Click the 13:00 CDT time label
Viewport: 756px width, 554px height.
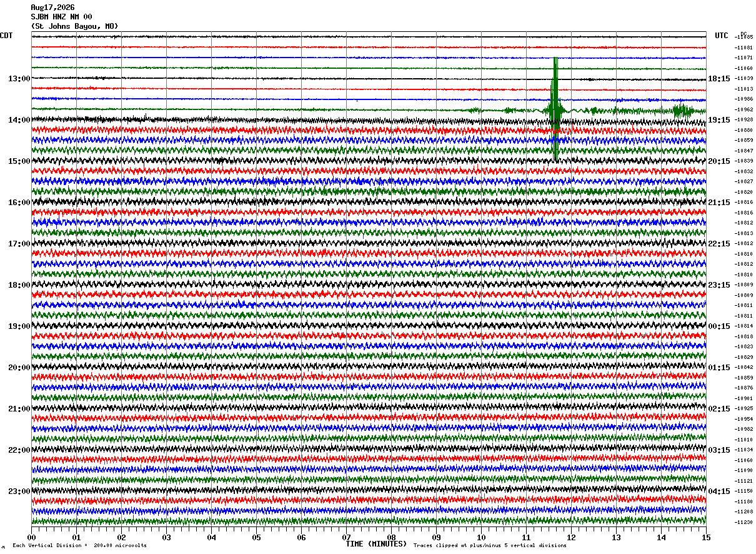tap(19, 79)
